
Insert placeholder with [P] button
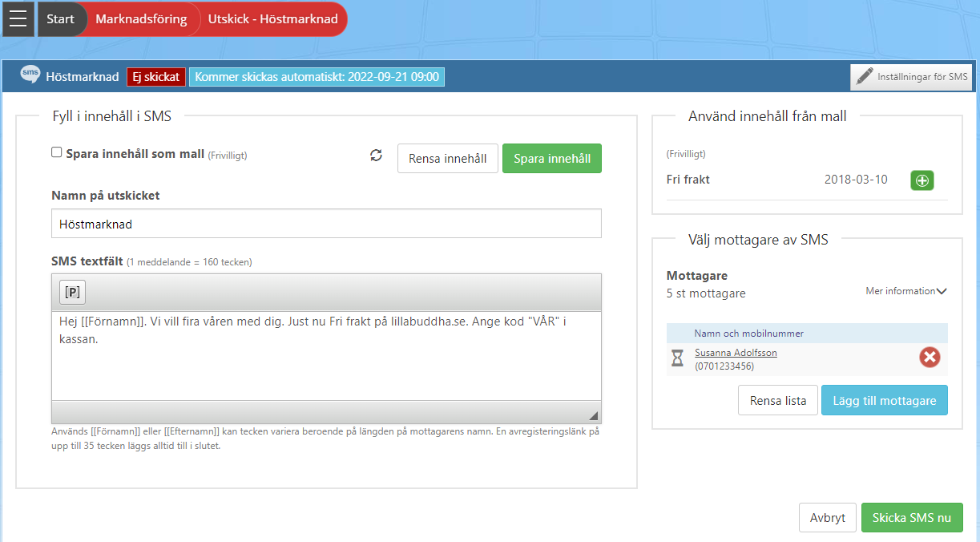[73, 293]
